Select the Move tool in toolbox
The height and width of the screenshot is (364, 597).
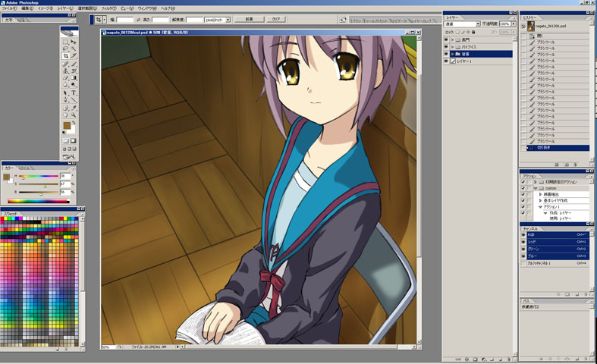point(74,42)
